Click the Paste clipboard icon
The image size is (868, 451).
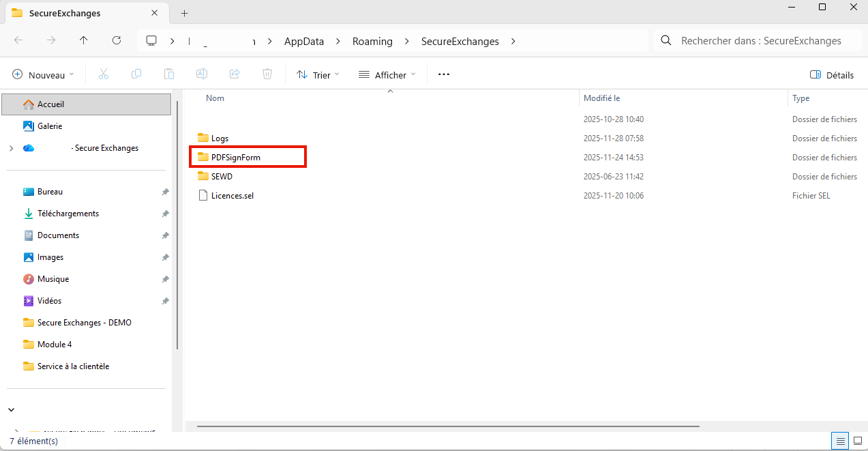click(169, 74)
